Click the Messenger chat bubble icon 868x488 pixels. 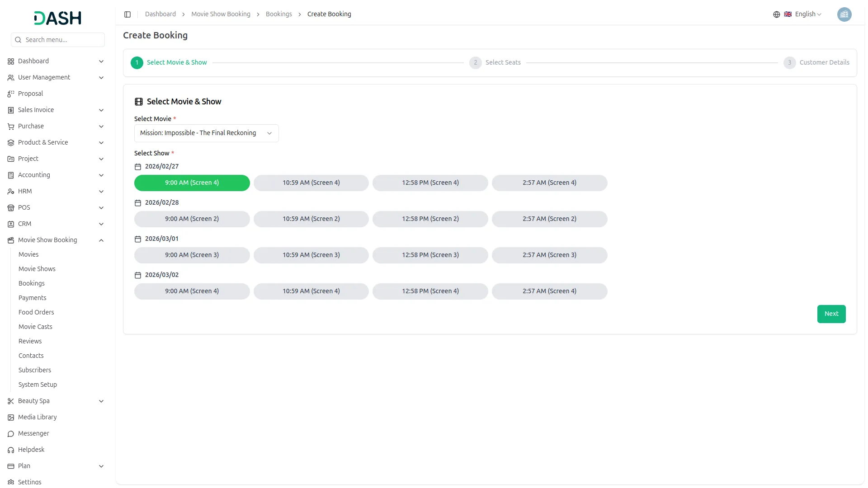pyautogui.click(x=11, y=434)
